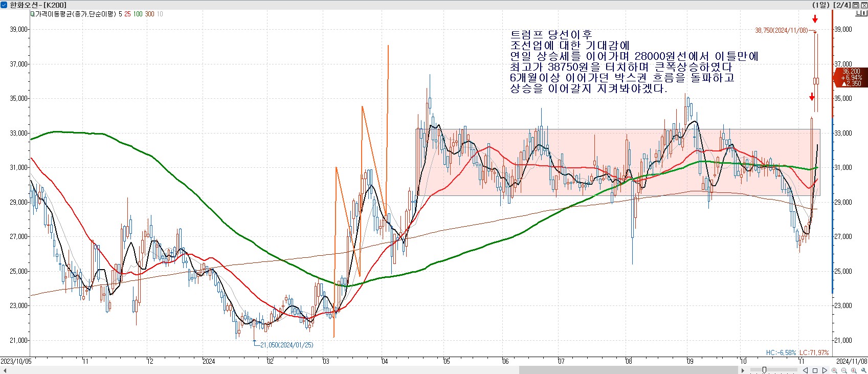Click the high label 38,750(2024/11/08)
The width and height of the screenshot is (868, 374).
pyautogui.click(x=781, y=31)
